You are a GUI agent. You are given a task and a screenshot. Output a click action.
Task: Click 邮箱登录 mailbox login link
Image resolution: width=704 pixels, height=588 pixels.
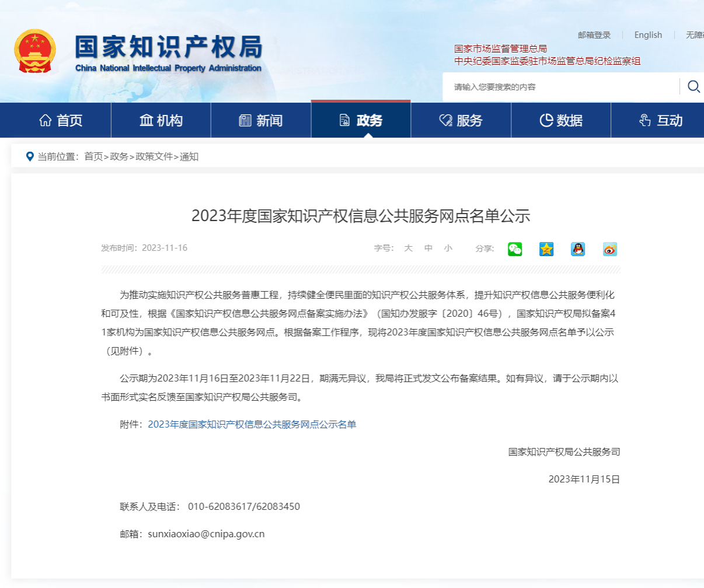click(594, 35)
